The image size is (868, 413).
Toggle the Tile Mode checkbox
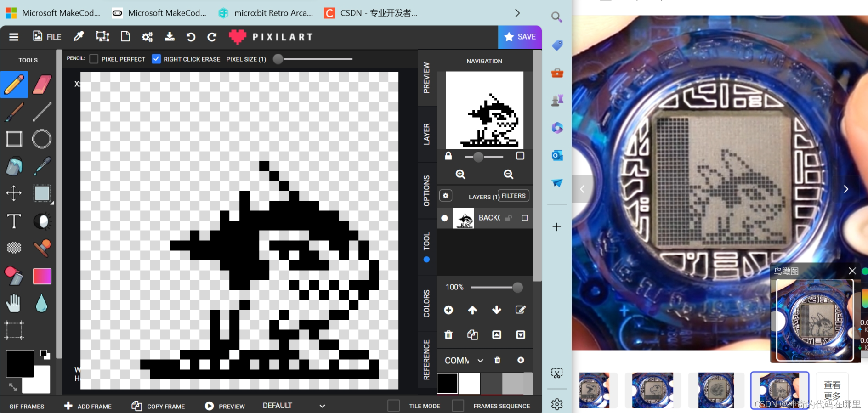click(393, 406)
